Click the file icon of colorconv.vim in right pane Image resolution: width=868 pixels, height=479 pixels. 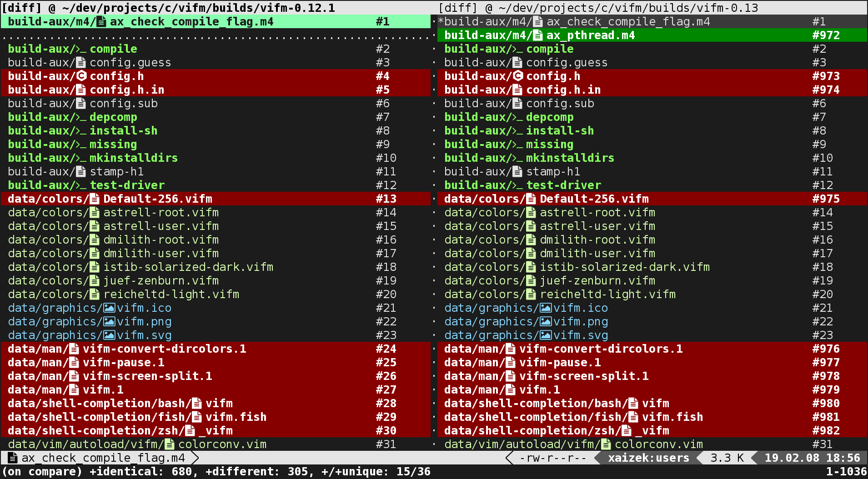click(x=606, y=444)
